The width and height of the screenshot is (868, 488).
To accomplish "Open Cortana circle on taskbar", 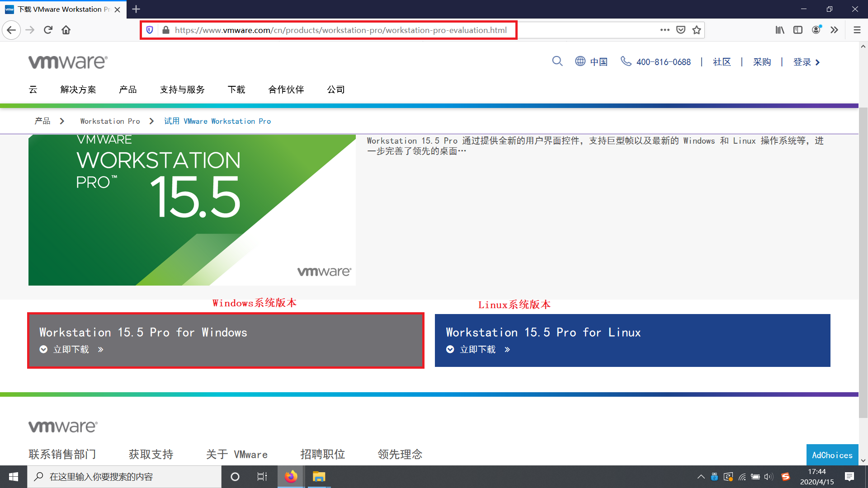I will [x=235, y=477].
